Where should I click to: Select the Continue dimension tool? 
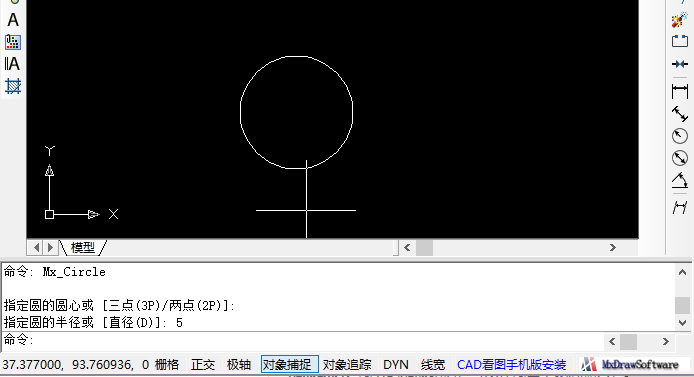(679, 207)
